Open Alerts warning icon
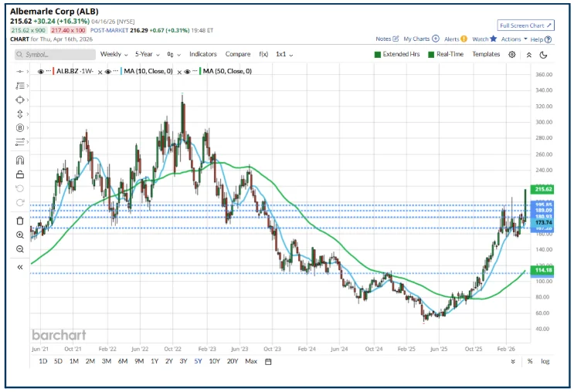 pyautogui.click(x=464, y=39)
